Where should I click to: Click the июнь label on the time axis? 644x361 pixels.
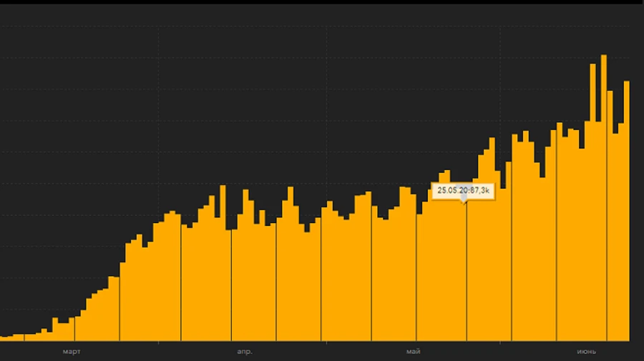click(x=586, y=351)
